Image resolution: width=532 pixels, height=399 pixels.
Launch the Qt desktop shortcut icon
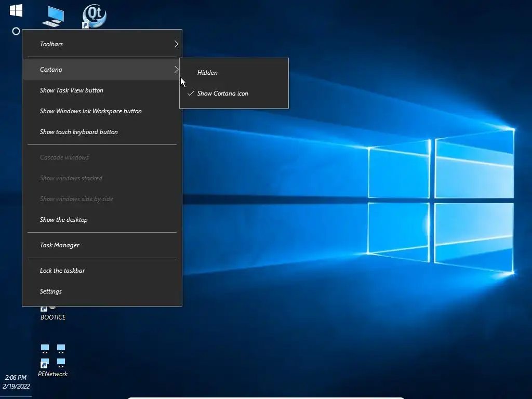pyautogui.click(x=94, y=16)
